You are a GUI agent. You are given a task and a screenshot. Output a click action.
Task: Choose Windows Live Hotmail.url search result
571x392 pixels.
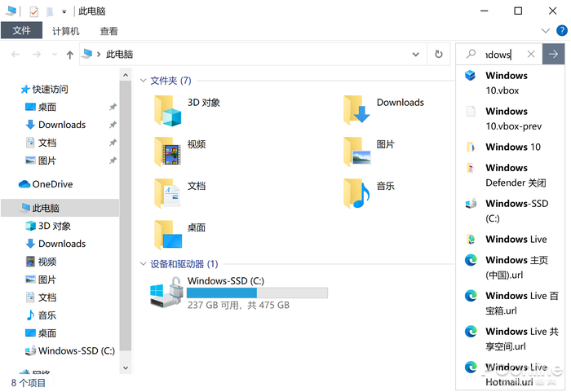[510, 374]
